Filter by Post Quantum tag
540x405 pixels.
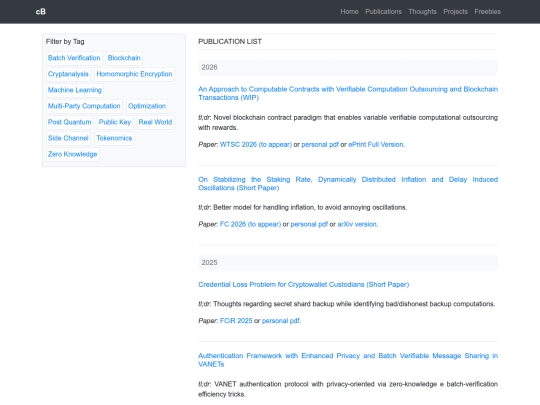(x=70, y=122)
